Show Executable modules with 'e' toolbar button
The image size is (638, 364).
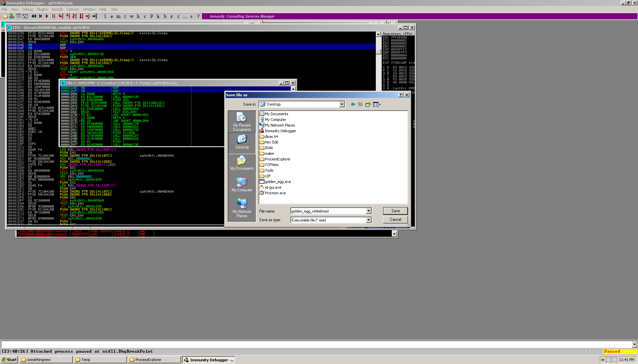pyautogui.click(x=112, y=16)
